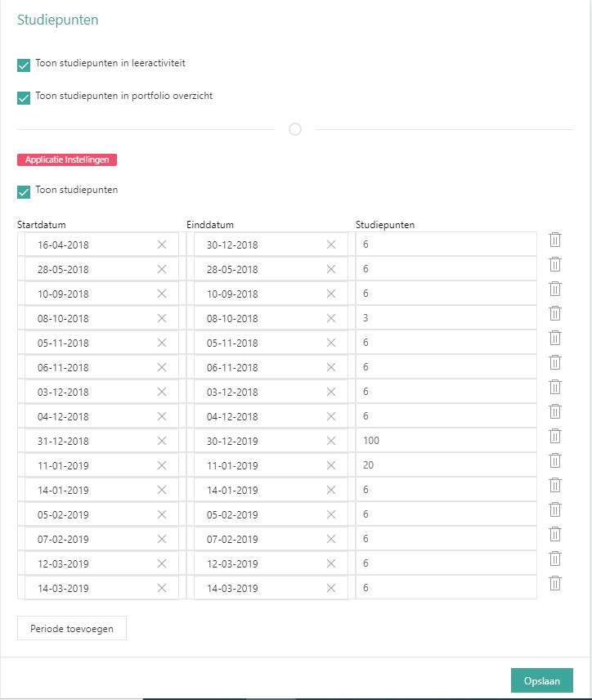592x700 pixels.
Task: Click the circle handle on divider line
Action: pos(295,129)
